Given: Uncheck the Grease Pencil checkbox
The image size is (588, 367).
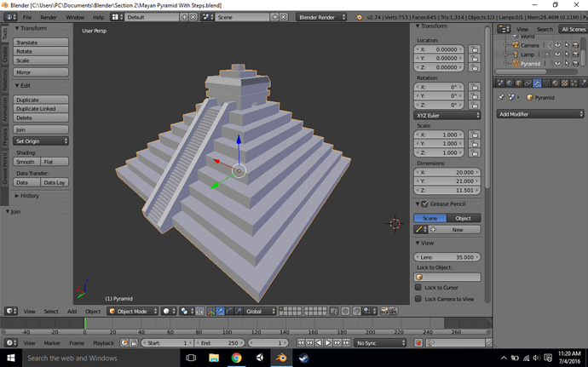Looking at the screenshot, I should pos(424,204).
